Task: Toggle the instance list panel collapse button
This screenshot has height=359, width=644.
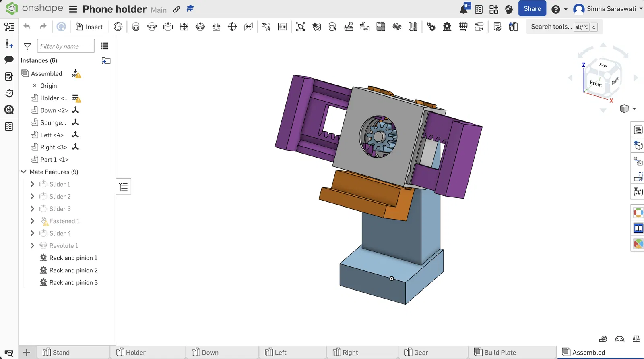Action: pyautogui.click(x=124, y=187)
